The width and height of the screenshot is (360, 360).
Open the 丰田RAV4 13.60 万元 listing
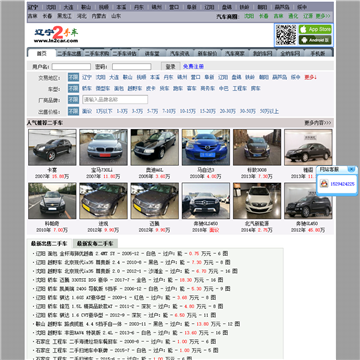(x=132, y=333)
